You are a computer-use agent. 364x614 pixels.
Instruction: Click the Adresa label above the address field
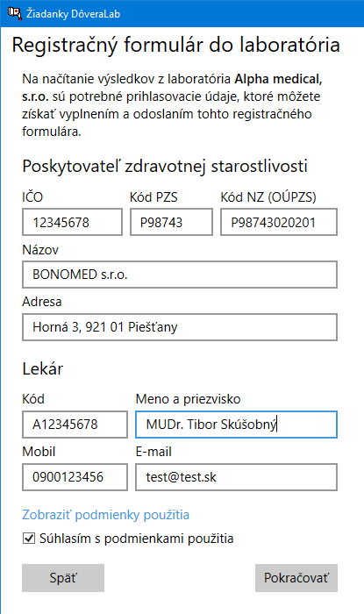pyautogui.click(x=42, y=302)
